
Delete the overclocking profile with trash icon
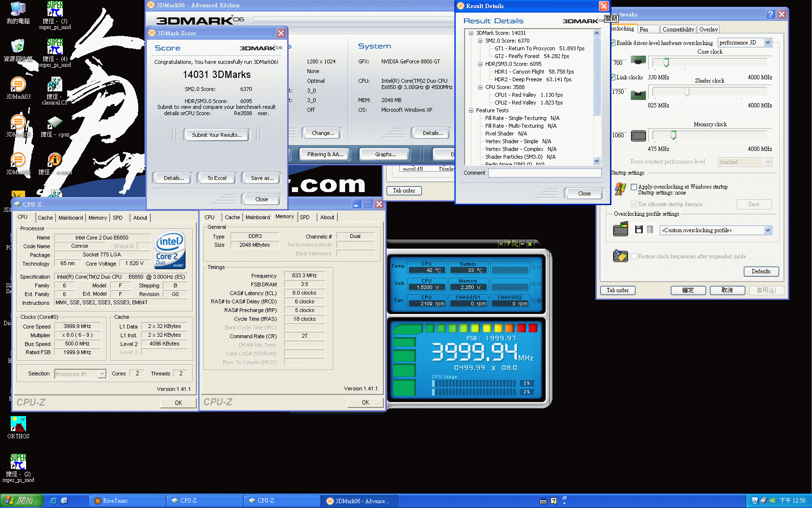point(650,229)
